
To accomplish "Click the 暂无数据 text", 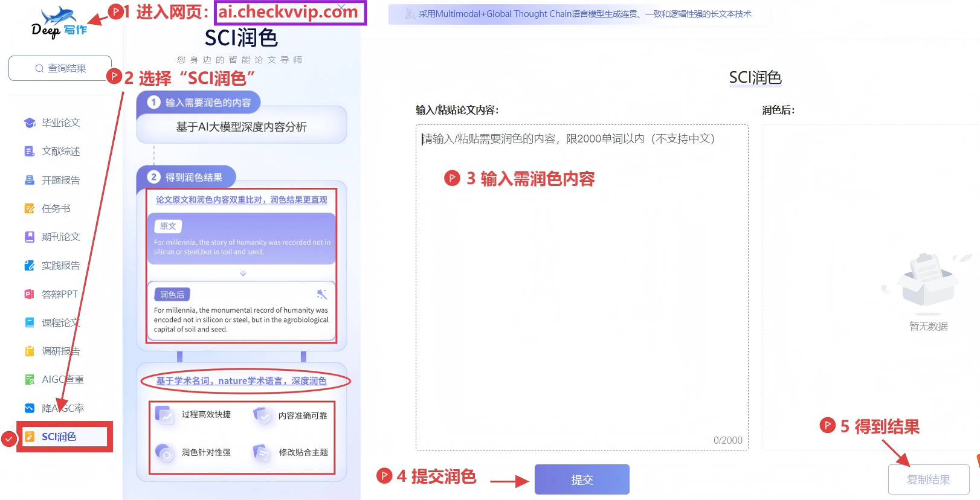I will coord(929,326).
